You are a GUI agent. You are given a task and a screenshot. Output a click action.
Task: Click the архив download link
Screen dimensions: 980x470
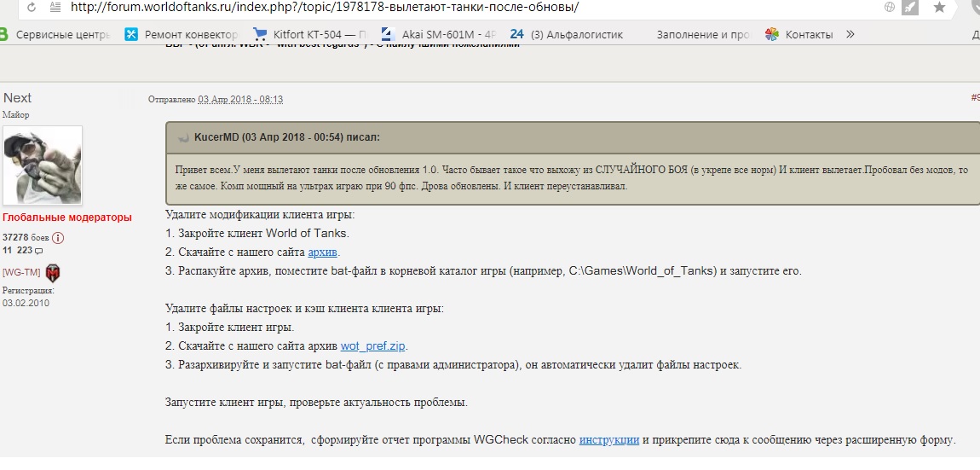click(x=323, y=252)
